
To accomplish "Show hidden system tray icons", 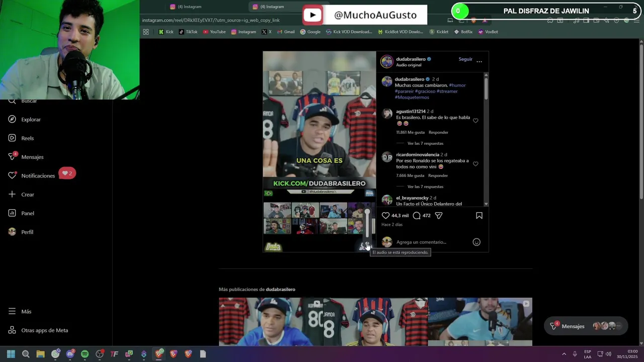I will pos(563,354).
